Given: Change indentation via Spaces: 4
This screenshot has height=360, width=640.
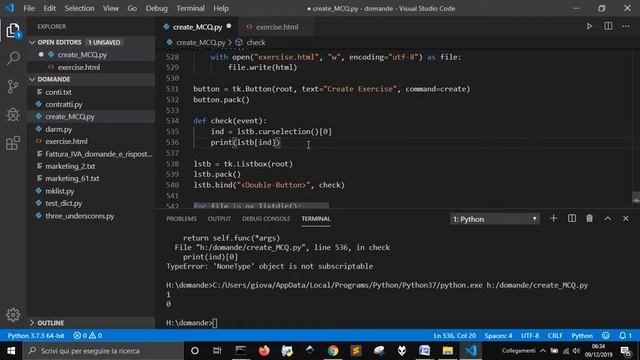Looking at the screenshot, I should [x=498, y=336].
